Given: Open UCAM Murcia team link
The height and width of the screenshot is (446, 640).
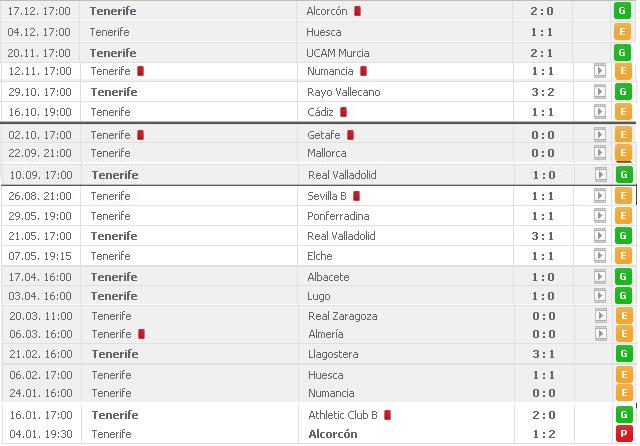Looking at the screenshot, I should point(338,53).
